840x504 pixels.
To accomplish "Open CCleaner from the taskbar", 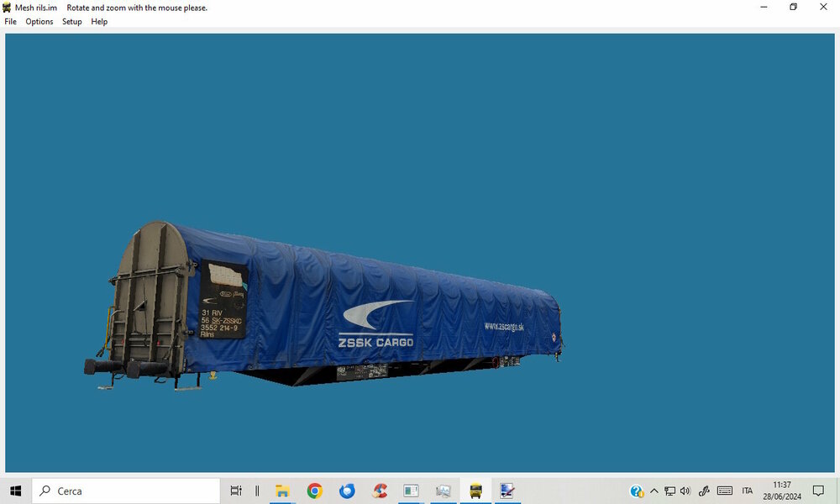I will (380, 491).
